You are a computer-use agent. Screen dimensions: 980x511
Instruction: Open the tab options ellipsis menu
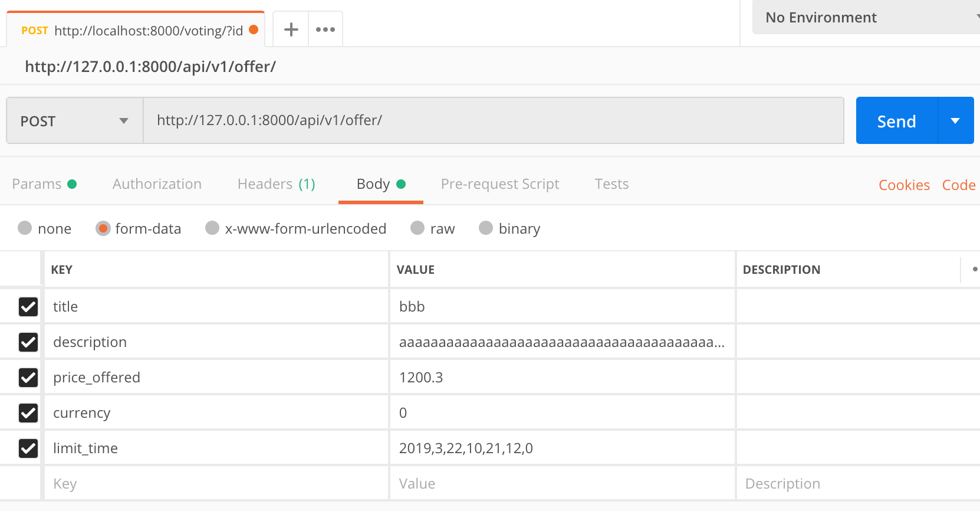click(325, 30)
